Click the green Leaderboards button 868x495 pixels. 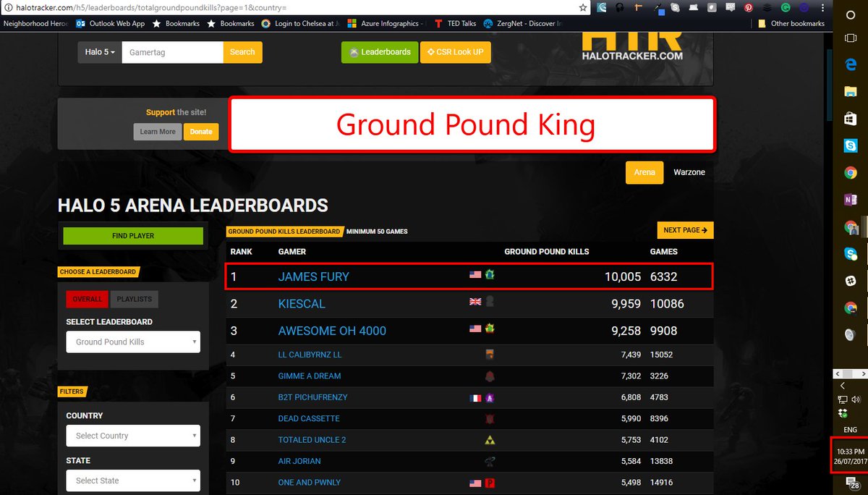[380, 52]
